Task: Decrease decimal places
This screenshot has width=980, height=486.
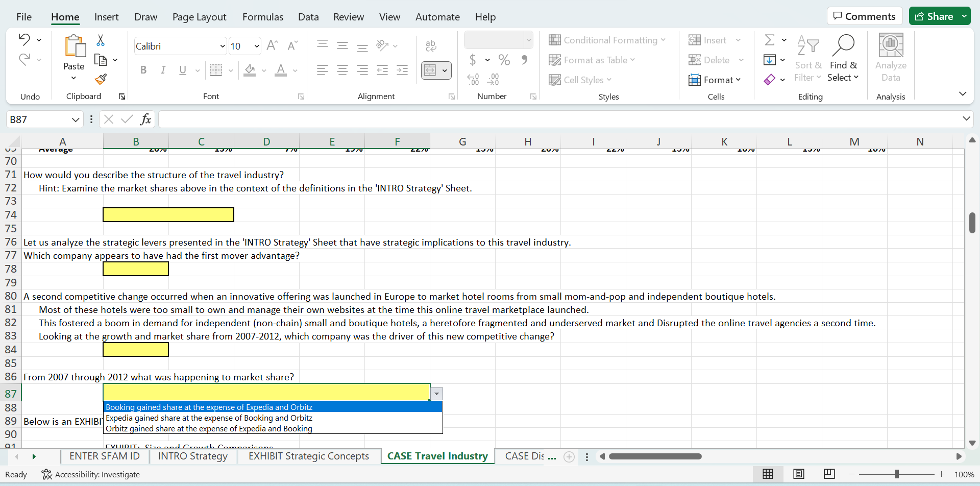Action: (x=493, y=79)
